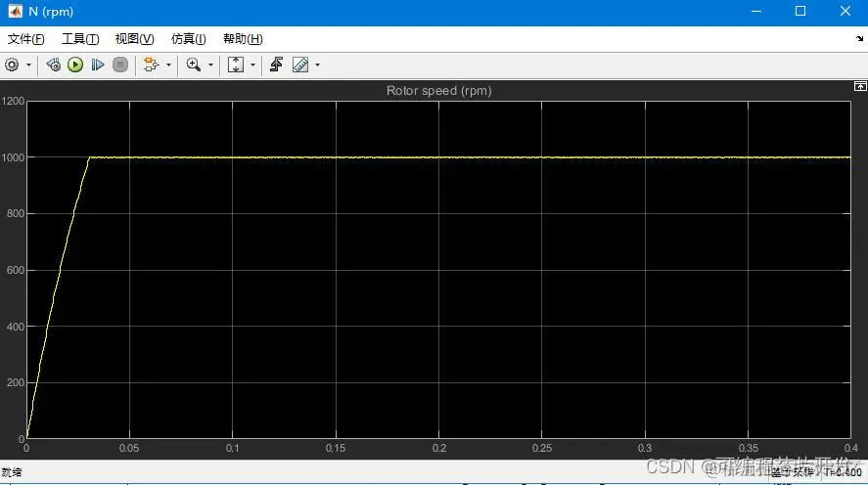This screenshot has height=485, width=868.
Task: Open the 仿真(I) menu
Action: point(189,39)
